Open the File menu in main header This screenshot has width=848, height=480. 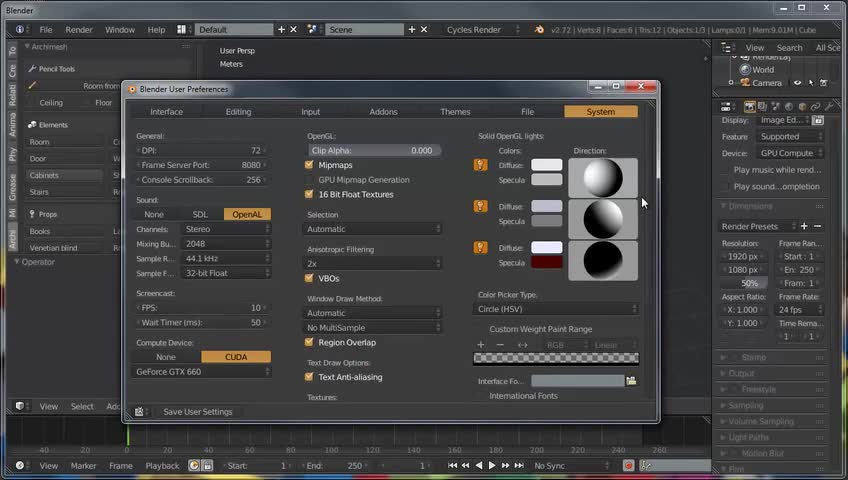click(x=46, y=30)
